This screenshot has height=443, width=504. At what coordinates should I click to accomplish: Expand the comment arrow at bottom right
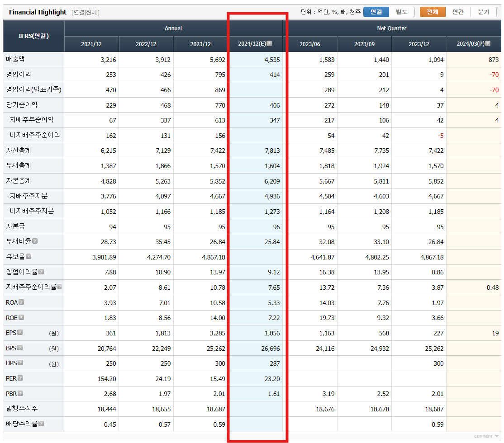[x=497, y=436]
